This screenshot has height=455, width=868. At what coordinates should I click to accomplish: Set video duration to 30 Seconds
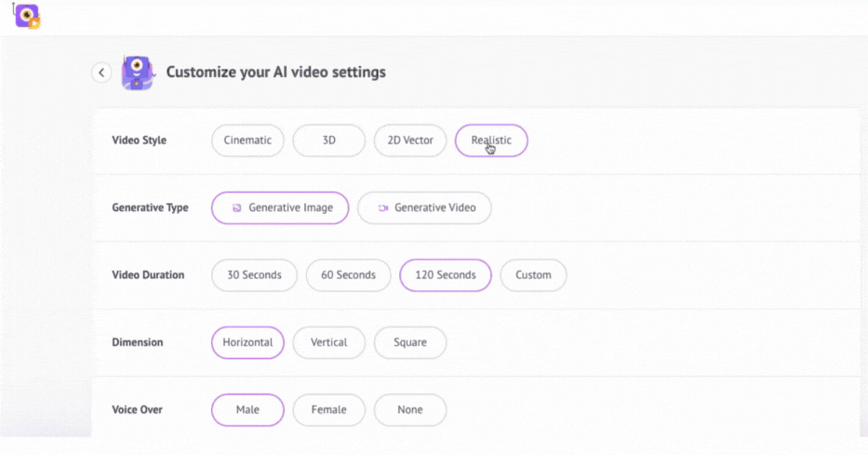(254, 275)
